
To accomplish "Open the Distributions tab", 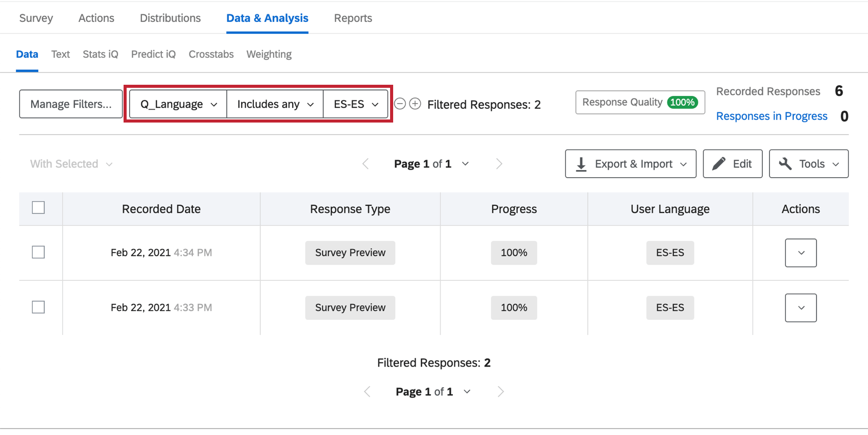I will point(170,18).
